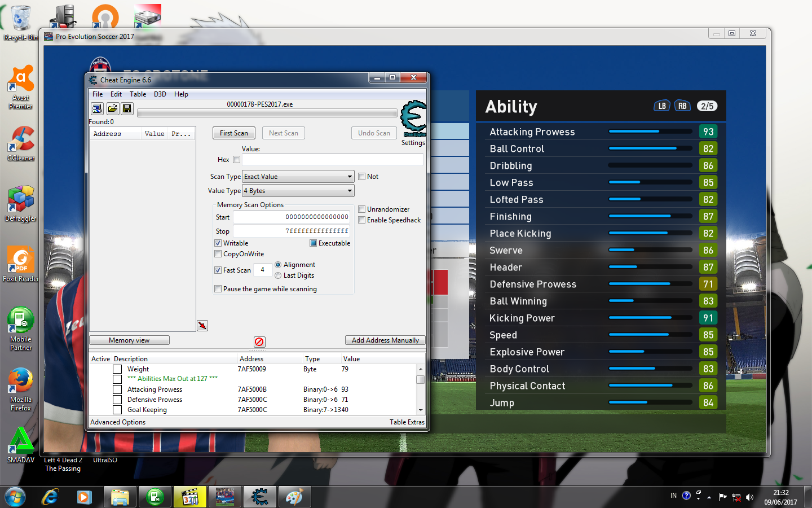Open Memory view

pos(129,340)
